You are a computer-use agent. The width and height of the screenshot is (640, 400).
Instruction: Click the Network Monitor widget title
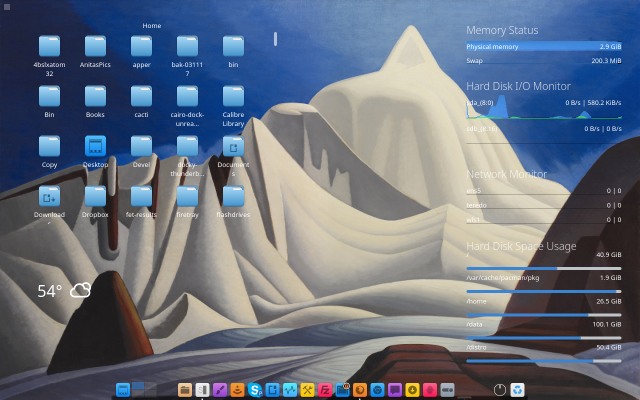point(507,174)
